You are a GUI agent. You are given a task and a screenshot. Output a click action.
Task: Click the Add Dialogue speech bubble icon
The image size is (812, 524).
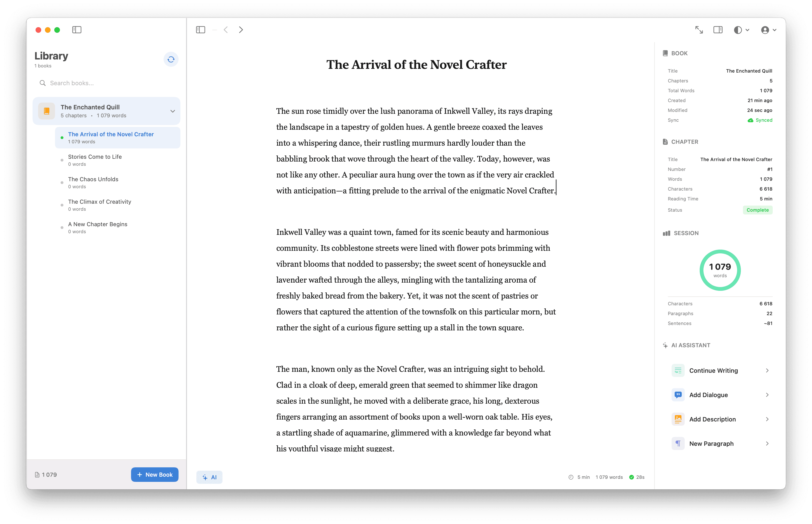click(x=678, y=395)
